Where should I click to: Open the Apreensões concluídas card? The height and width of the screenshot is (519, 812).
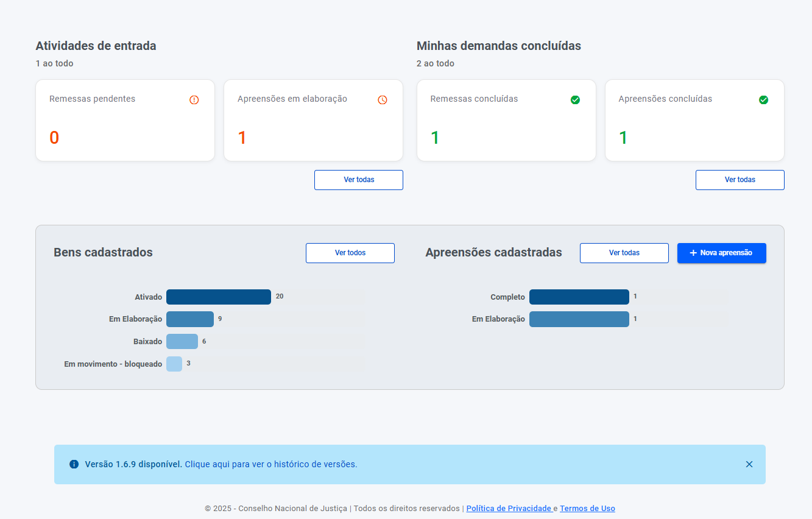tap(694, 121)
